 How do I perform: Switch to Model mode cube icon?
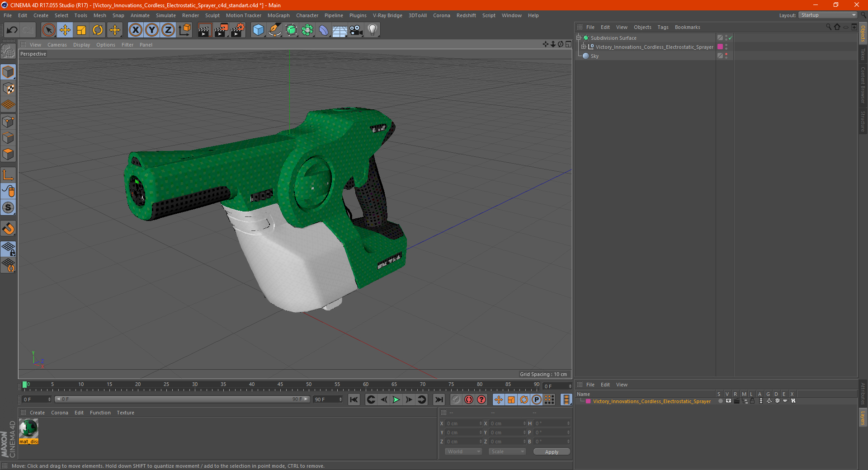(8, 72)
